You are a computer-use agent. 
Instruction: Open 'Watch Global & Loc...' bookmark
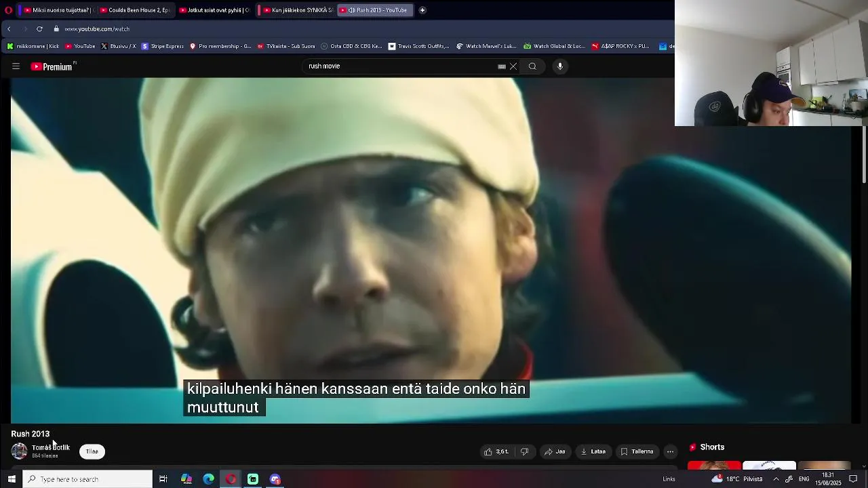tap(555, 46)
